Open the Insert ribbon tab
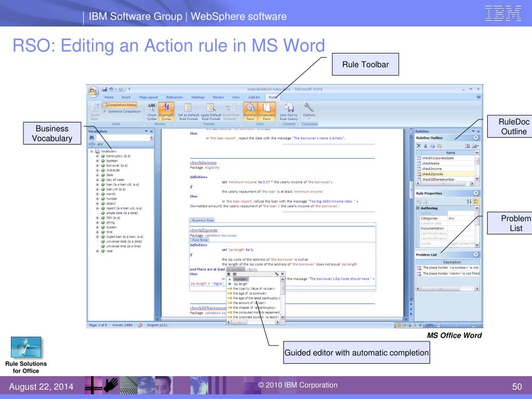The width and height of the screenshot is (532, 399). (126, 97)
